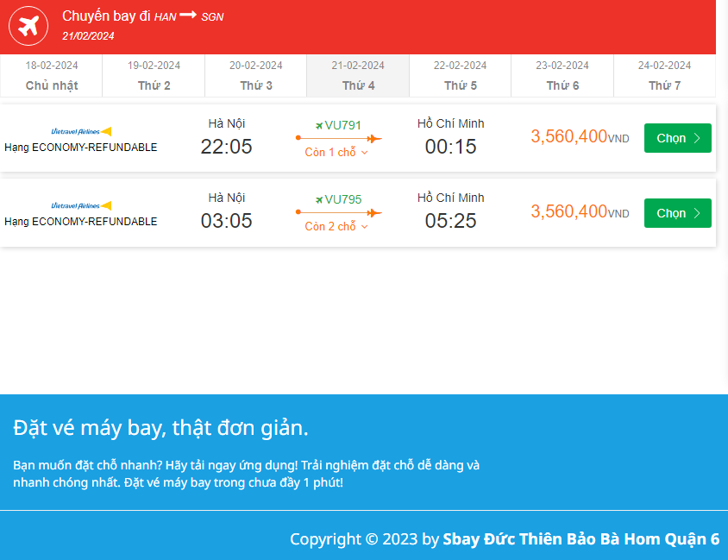This screenshot has height=560, width=728.
Task: Click the orange route arrow for VU791
Action: [x=338, y=138]
